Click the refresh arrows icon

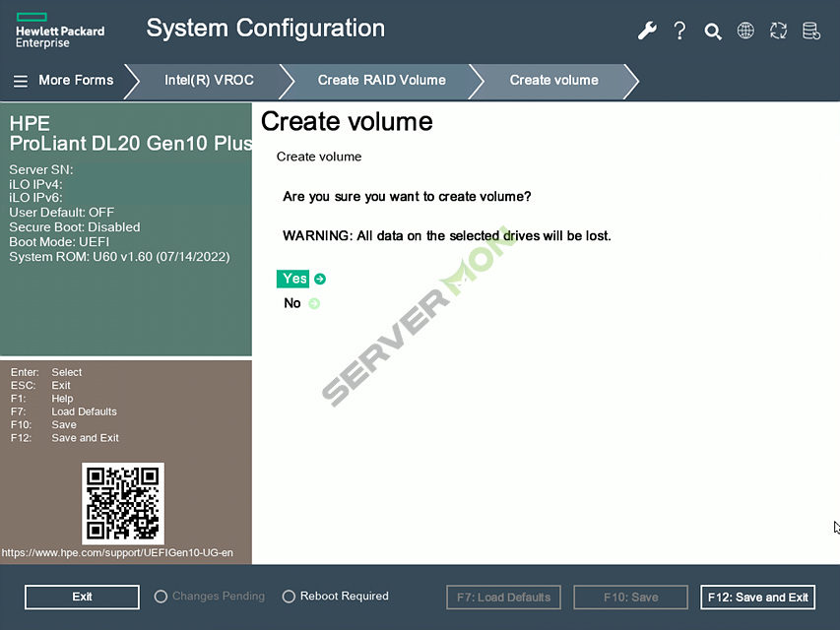coord(778,31)
